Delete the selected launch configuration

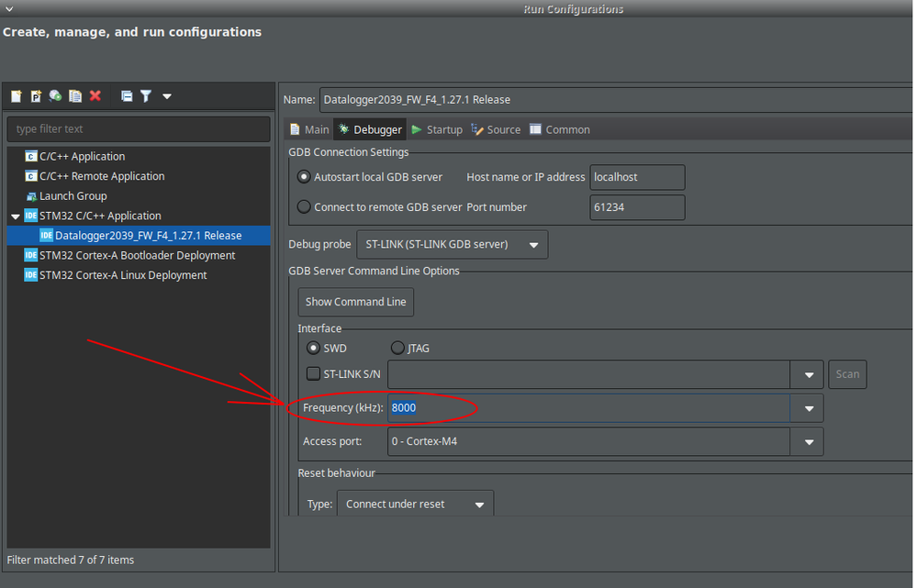point(95,95)
